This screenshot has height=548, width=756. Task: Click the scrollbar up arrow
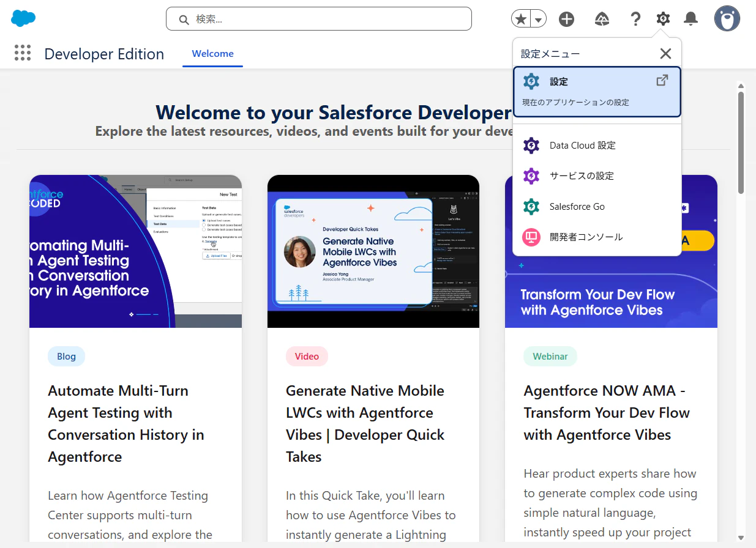(x=741, y=86)
